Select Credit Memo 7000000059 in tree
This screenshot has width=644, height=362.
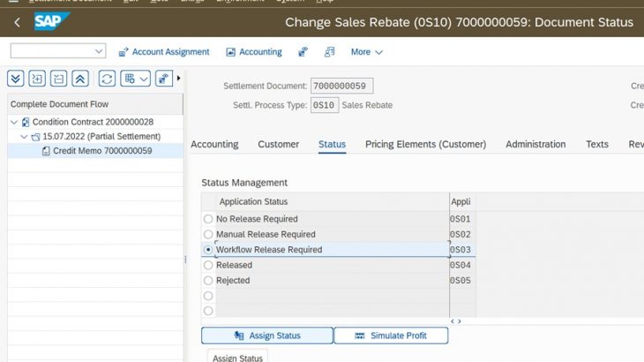(x=102, y=151)
